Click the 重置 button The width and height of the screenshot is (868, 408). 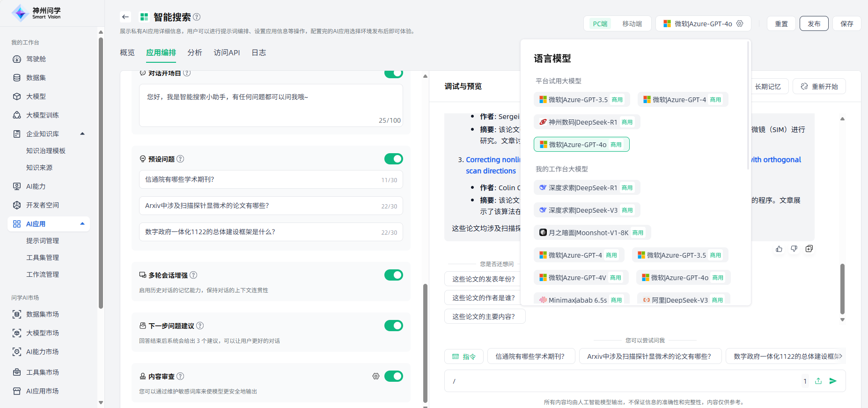click(x=781, y=23)
